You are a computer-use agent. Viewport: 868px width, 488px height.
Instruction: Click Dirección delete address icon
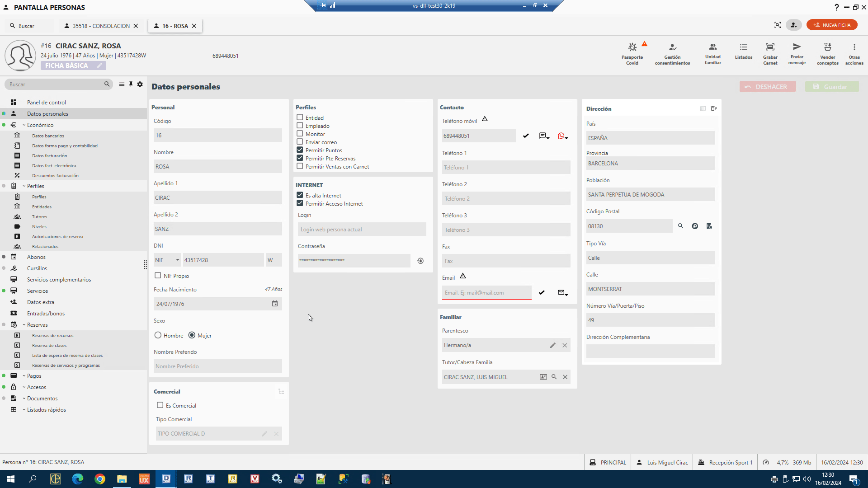[714, 108]
